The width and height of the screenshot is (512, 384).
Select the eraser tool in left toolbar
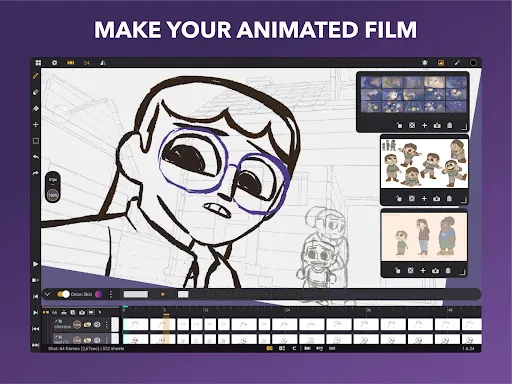[x=36, y=92]
